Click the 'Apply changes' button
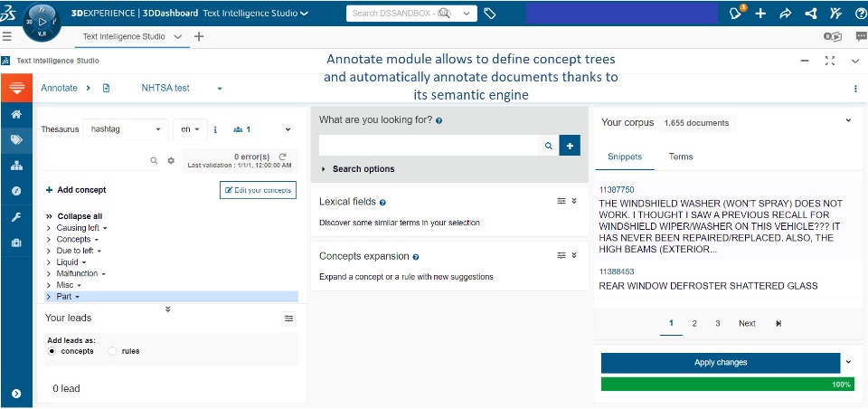 721,363
